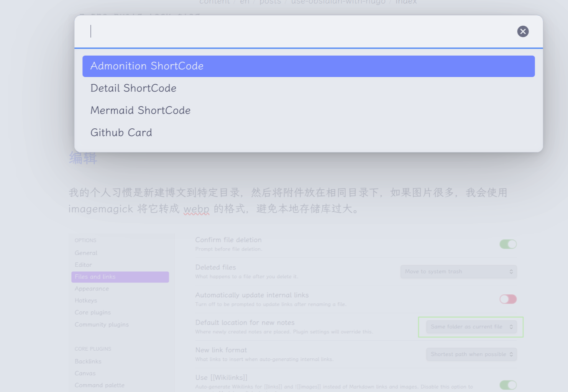Open Community plugins settings
Viewport: 568px width, 392px height.
coord(102,325)
